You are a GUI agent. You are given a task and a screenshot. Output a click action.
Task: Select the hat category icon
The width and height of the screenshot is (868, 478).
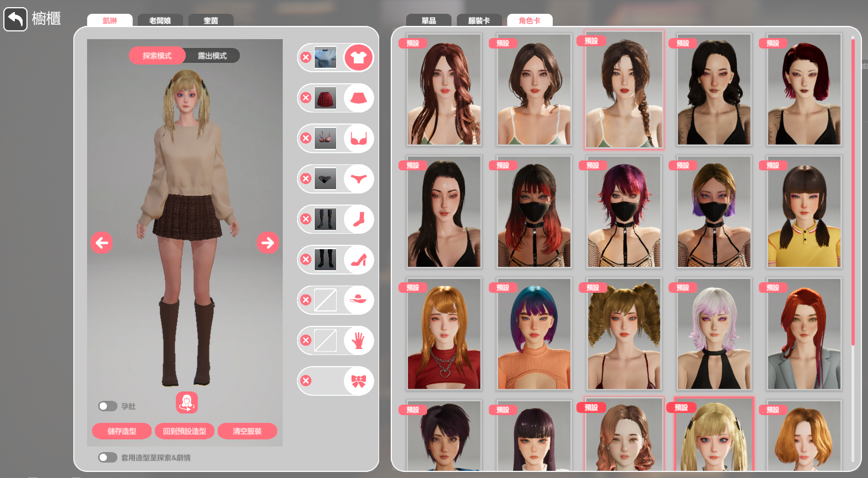pyautogui.click(x=358, y=300)
